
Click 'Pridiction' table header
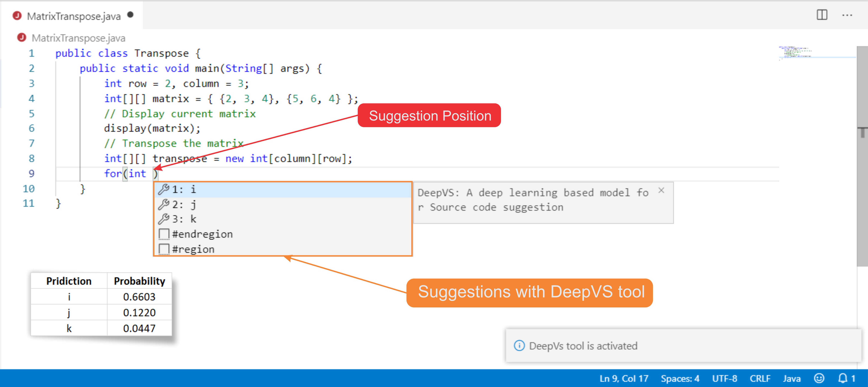(69, 281)
